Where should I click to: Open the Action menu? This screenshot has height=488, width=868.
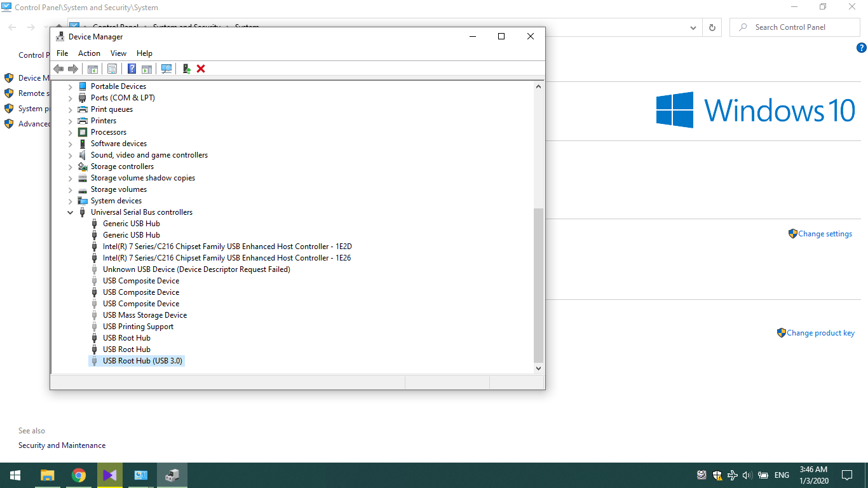pos(89,53)
